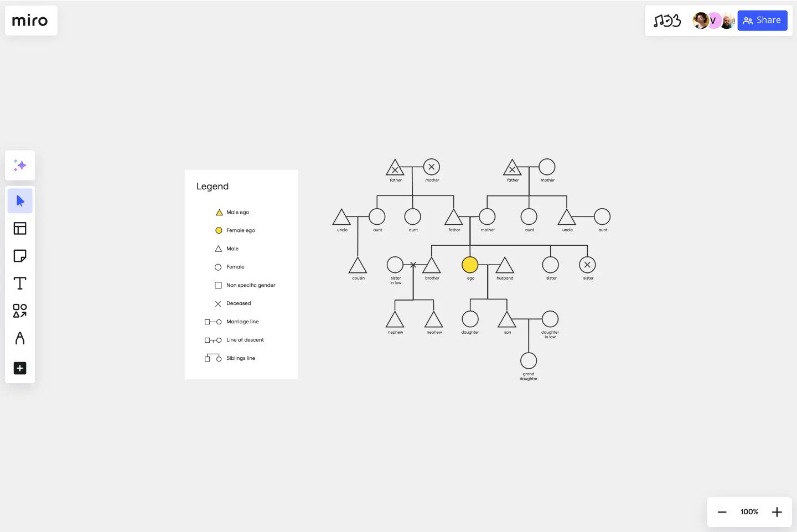The width and height of the screenshot is (797, 532).
Task: Select the cousin triangle shape
Action: 358,265
